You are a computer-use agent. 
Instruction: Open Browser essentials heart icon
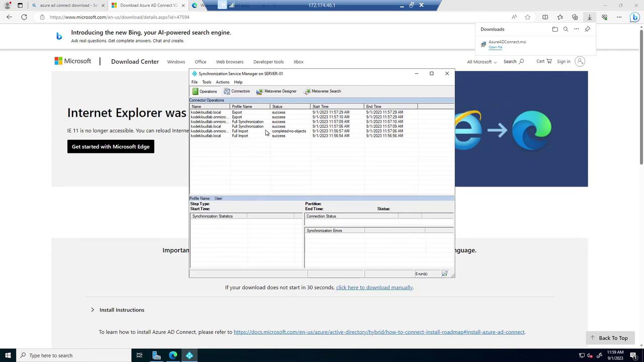coord(604,17)
